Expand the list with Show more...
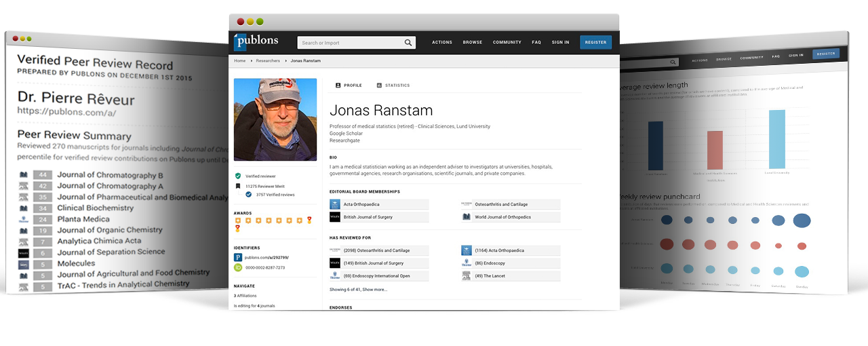 (375, 289)
